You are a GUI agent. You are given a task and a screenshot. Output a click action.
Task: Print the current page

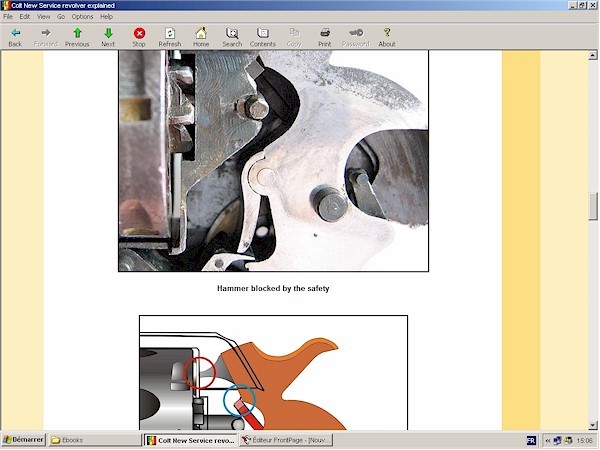pyautogui.click(x=324, y=37)
